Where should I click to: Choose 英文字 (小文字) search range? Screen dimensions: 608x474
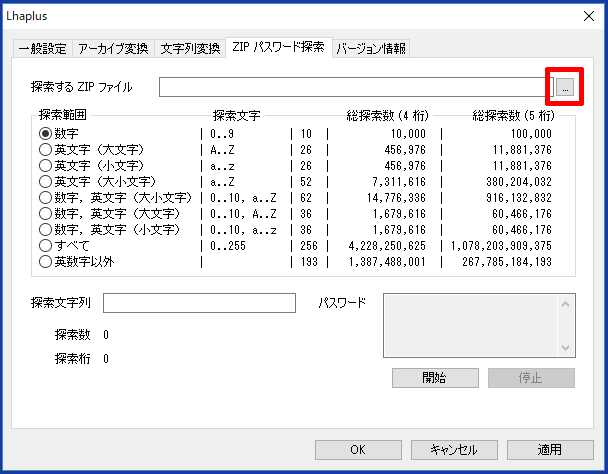[x=92, y=166]
